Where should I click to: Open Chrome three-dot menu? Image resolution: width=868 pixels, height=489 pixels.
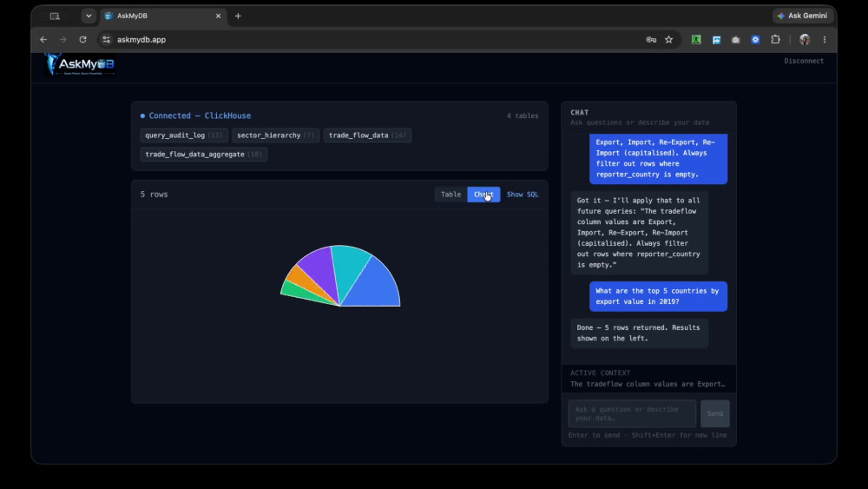tap(825, 39)
